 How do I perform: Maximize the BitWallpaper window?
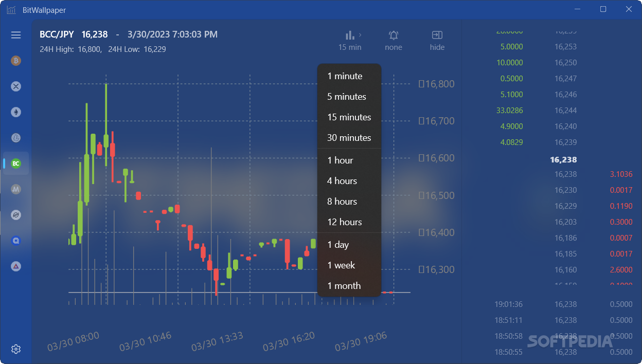click(603, 9)
